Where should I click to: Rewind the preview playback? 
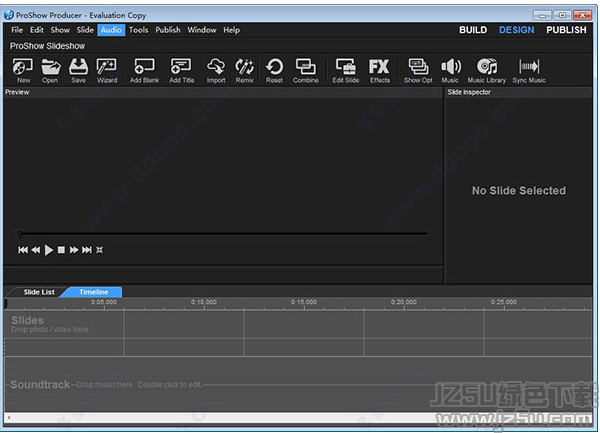tap(36, 250)
